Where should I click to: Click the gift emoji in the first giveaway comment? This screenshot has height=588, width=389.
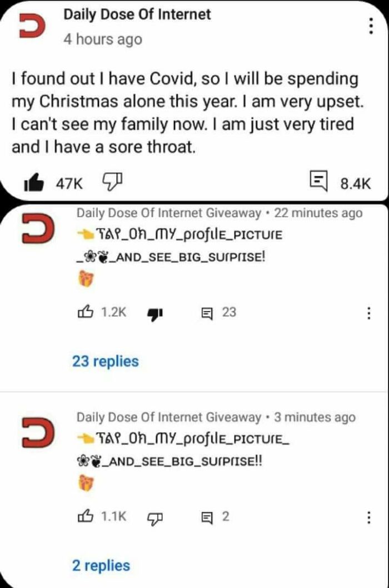(x=84, y=277)
